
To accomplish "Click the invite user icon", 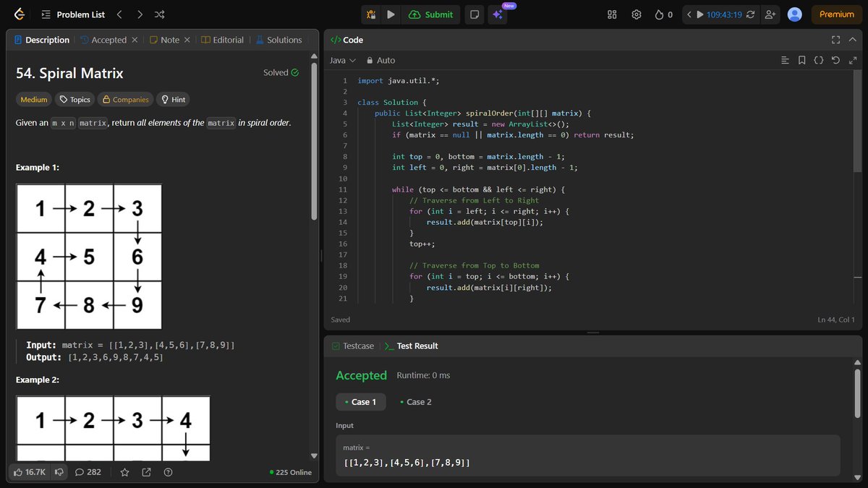I will coord(770,14).
